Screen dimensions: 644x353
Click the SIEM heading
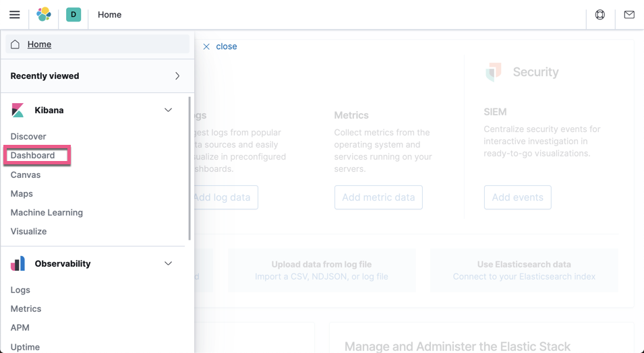coord(496,112)
